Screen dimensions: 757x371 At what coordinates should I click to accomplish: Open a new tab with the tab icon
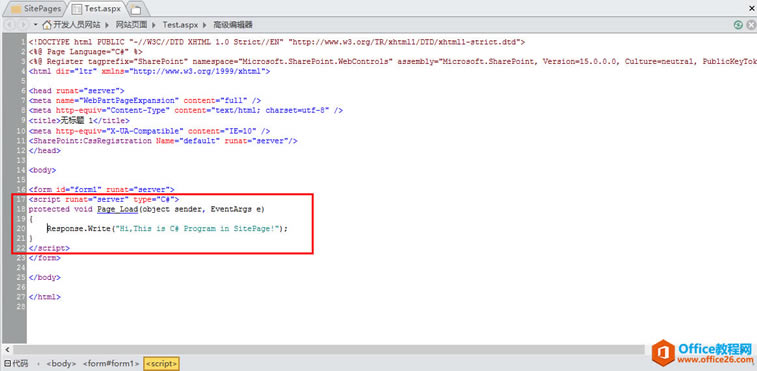[137, 9]
